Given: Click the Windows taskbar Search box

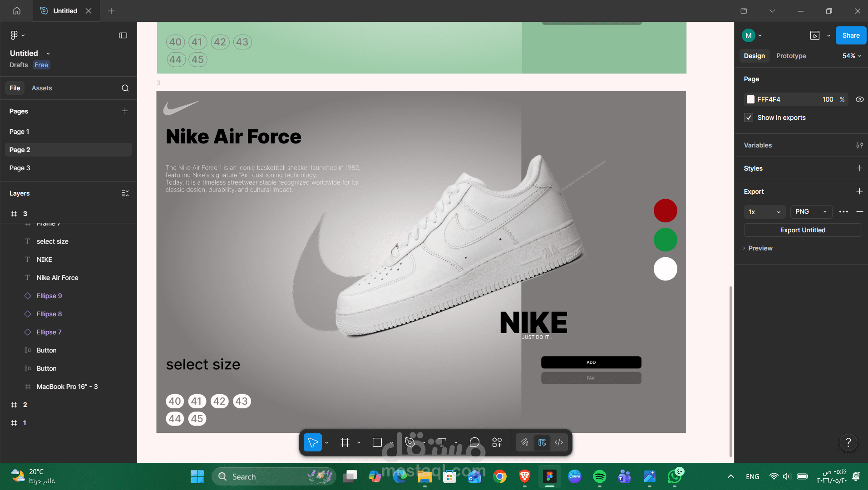Looking at the screenshot, I should [274, 476].
